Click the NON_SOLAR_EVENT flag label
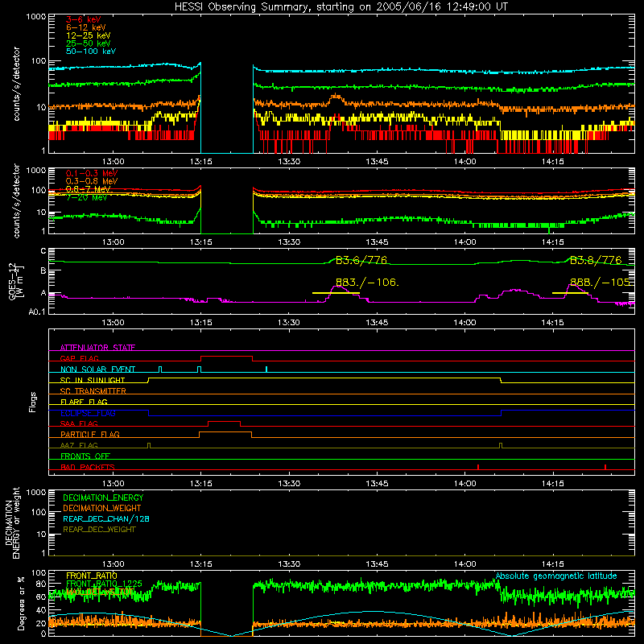 97,369
